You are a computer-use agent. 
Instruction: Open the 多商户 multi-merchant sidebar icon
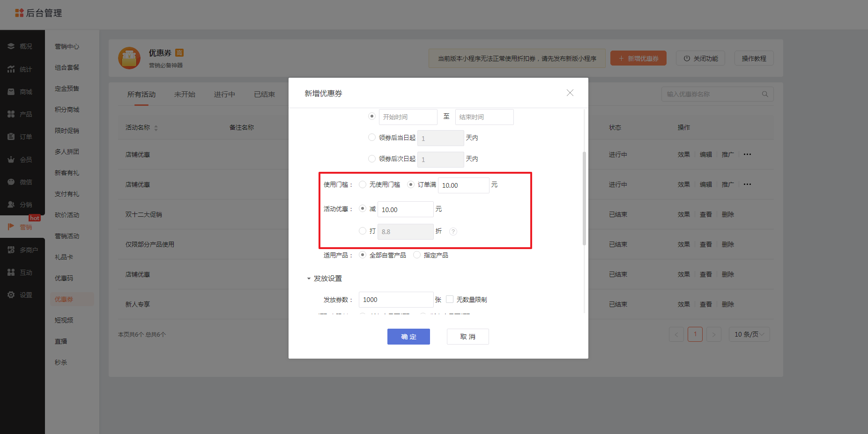click(x=11, y=250)
